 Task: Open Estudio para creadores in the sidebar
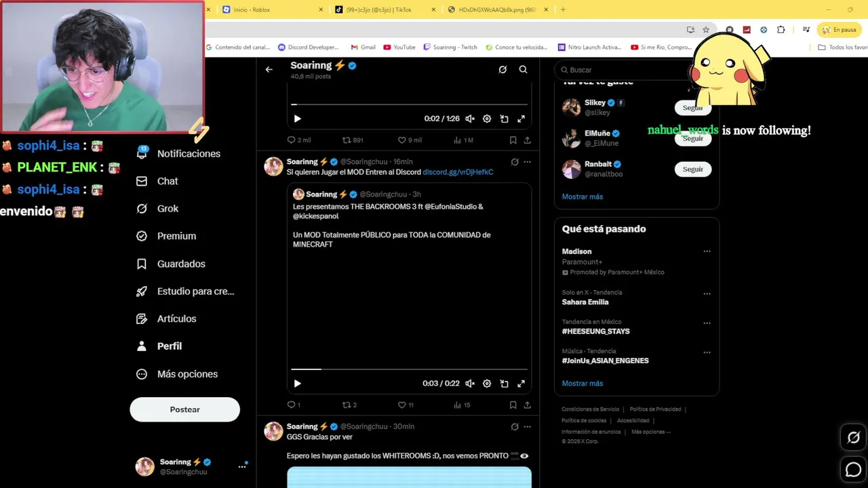click(x=185, y=291)
